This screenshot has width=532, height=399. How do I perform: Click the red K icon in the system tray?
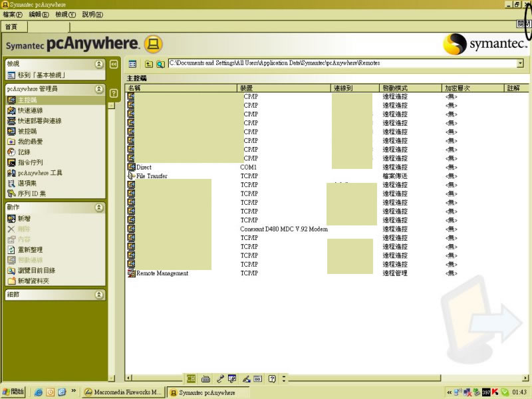pos(495,392)
